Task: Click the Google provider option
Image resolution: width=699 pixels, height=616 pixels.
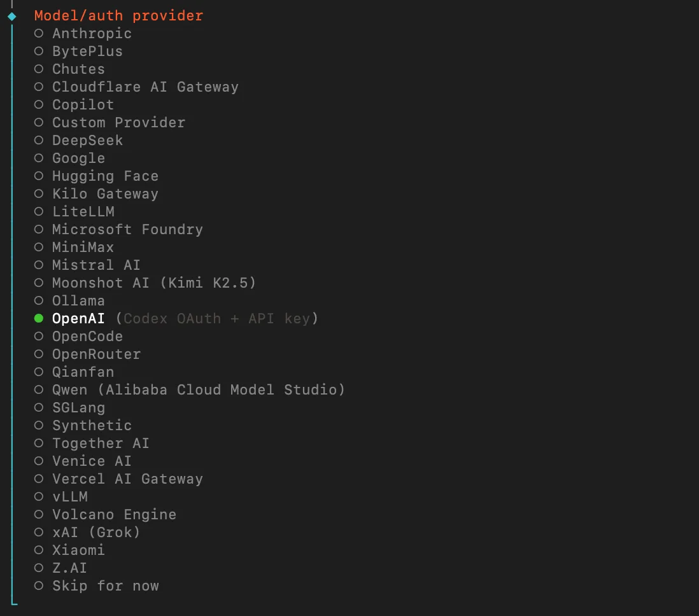Action: [x=78, y=158]
